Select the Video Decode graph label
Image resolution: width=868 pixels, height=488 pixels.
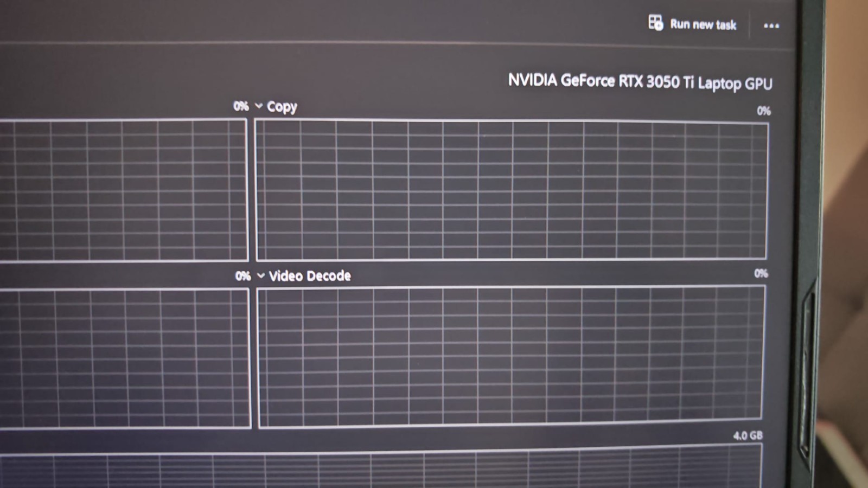tap(310, 275)
